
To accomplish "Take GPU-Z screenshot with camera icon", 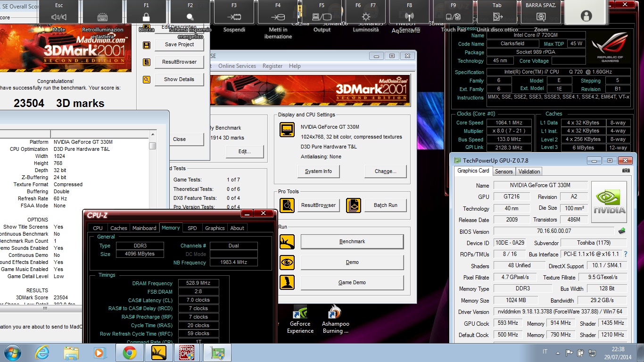I will point(626,171).
